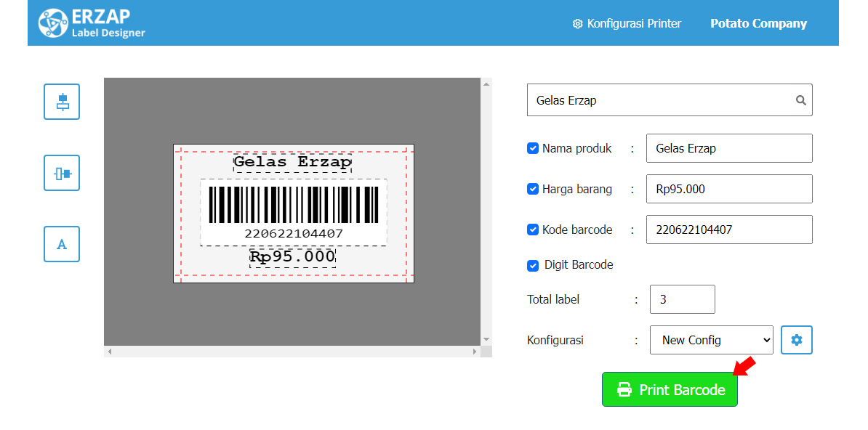
Task: Click the search magnifier icon
Action: pyautogui.click(x=800, y=100)
